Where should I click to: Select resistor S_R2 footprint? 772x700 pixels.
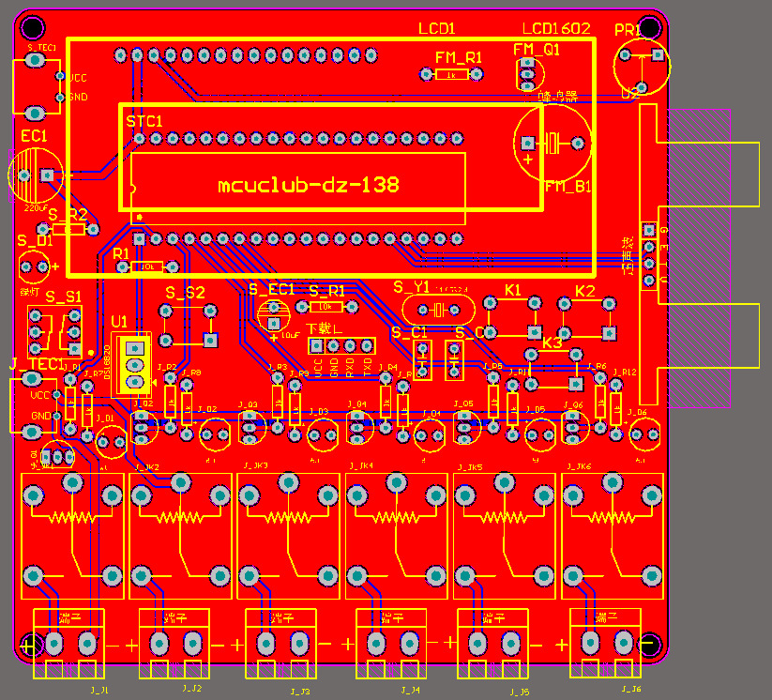[68, 229]
